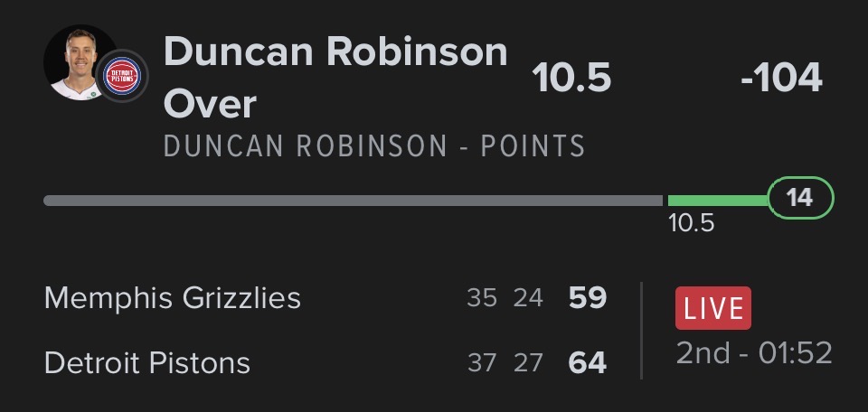Click Memphis second-quarter score 24
Screen dimensions: 868x412
(528, 298)
